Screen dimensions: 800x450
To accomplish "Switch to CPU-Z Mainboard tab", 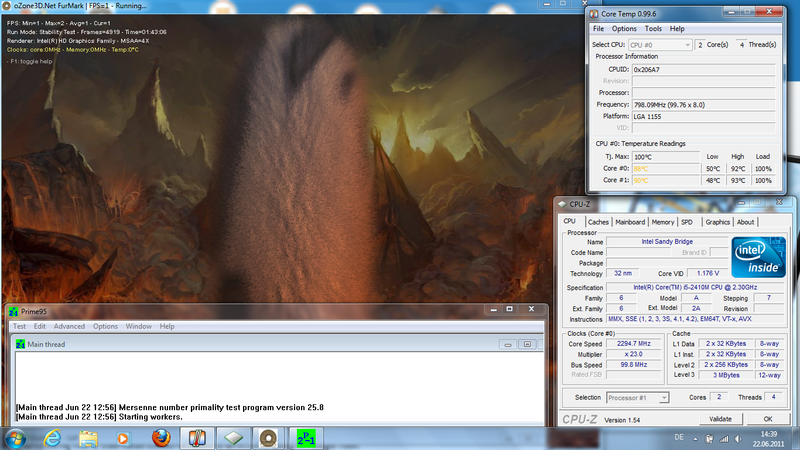I will [630, 222].
